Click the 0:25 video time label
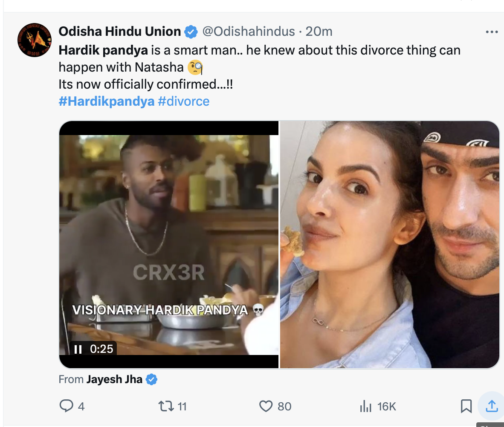The height and width of the screenshot is (427, 504). [101, 349]
